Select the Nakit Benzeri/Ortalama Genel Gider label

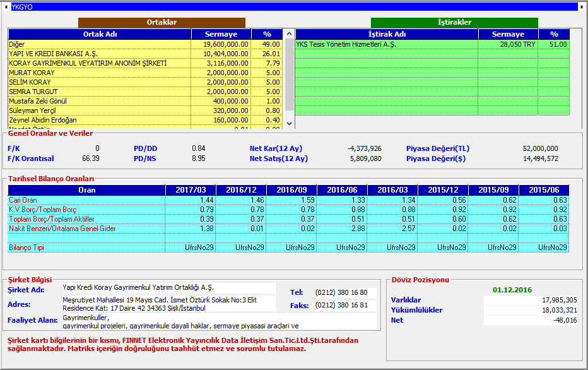[x=62, y=228]
